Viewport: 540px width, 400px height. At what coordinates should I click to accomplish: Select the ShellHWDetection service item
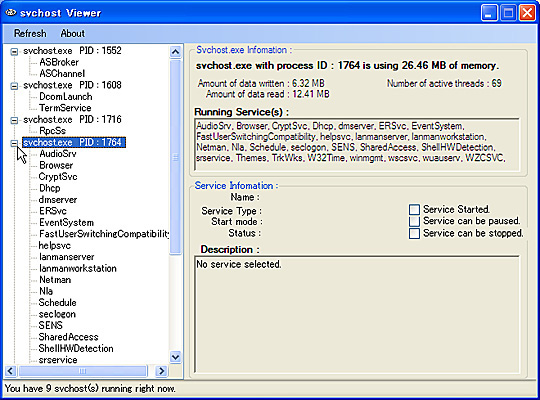click(76, 348)
